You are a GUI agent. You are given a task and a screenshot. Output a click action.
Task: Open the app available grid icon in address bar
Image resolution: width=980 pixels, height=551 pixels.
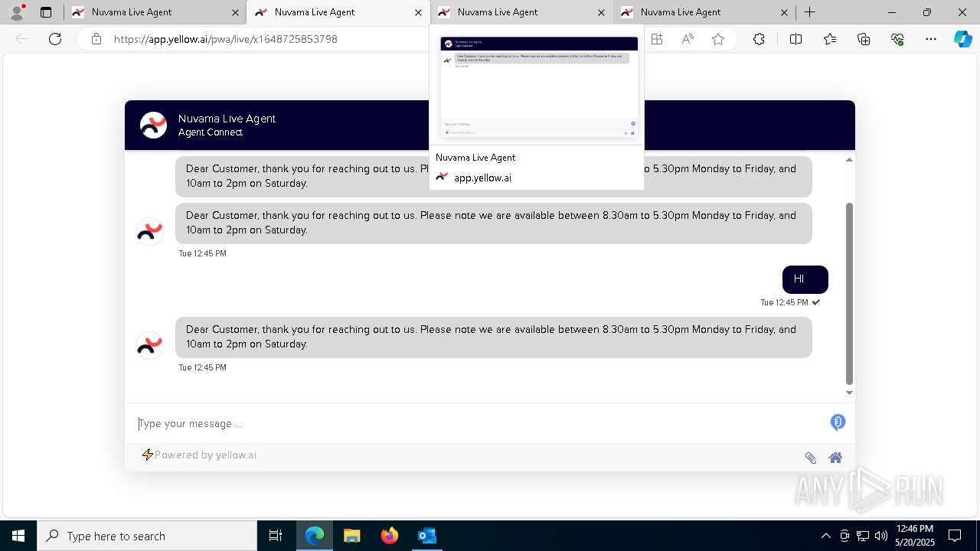coord(657,39)
